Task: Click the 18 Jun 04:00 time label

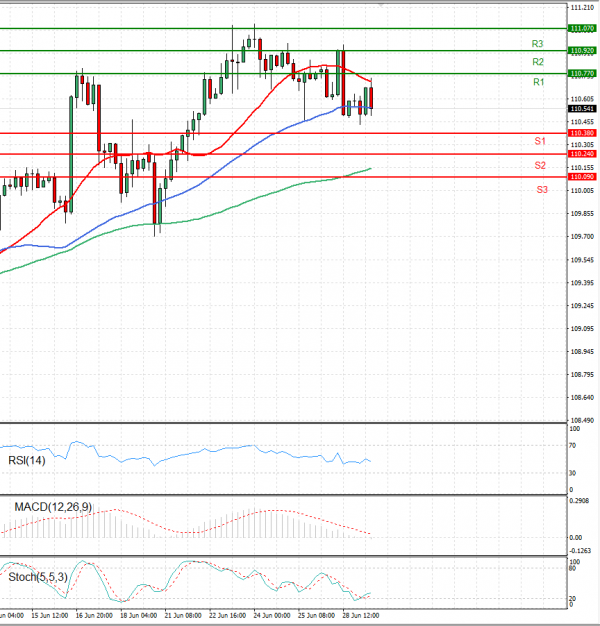Action: click(139, 615)
